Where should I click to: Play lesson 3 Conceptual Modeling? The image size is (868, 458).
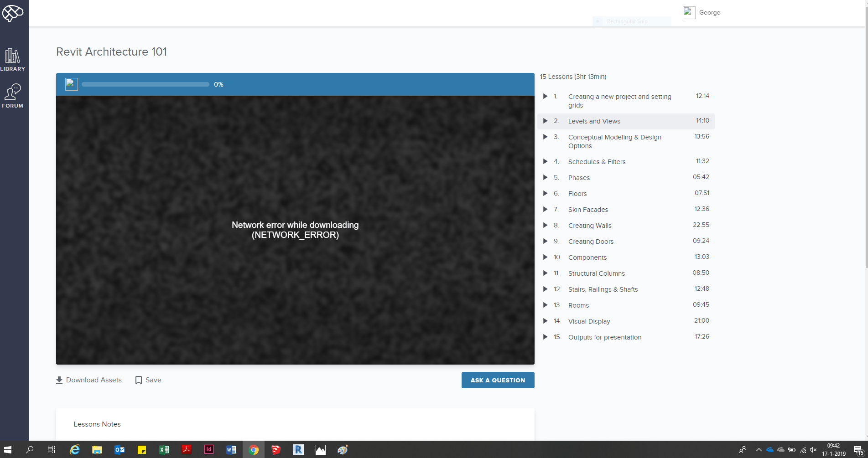[545, 137]
